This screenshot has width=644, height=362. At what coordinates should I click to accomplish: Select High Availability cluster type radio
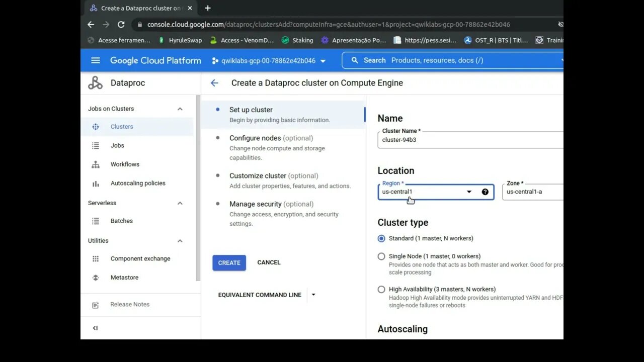(x=381, y=290)
